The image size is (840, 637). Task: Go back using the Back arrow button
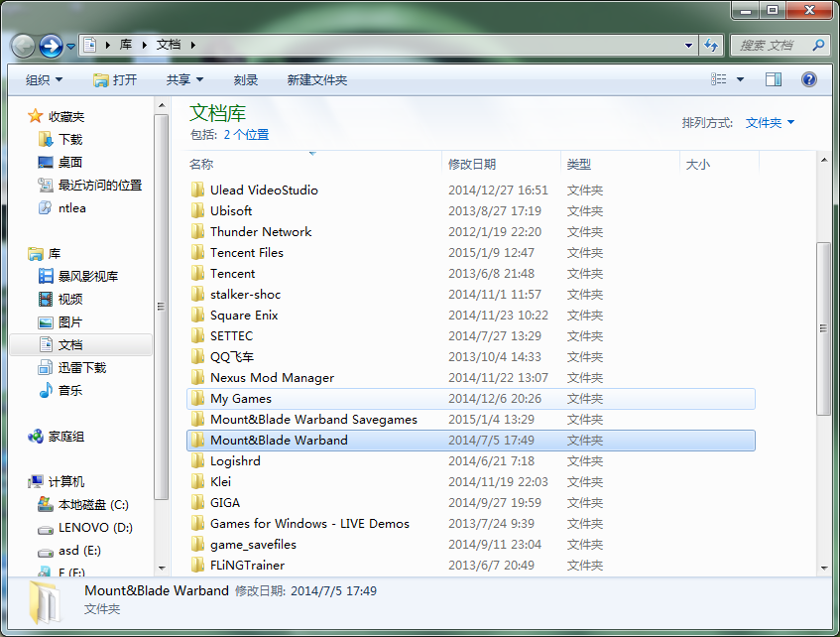tap(24, 46)
